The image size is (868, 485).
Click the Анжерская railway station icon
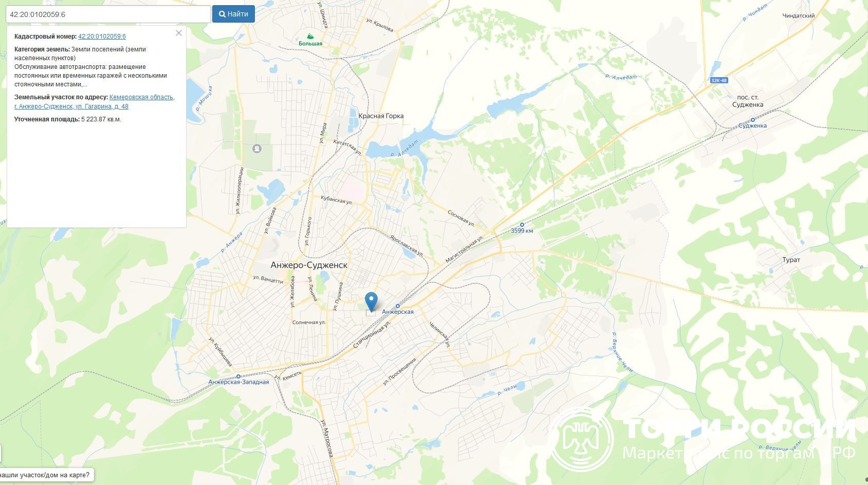pyautogui.click(x=398, y=306)
